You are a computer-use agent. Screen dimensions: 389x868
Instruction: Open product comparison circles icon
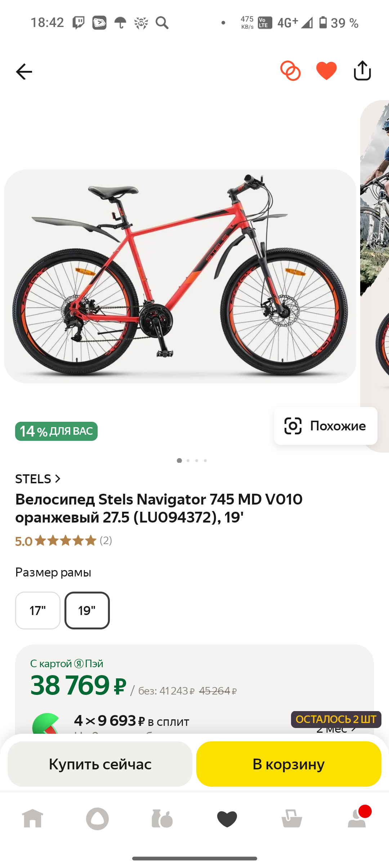click(x=290, y=71)
